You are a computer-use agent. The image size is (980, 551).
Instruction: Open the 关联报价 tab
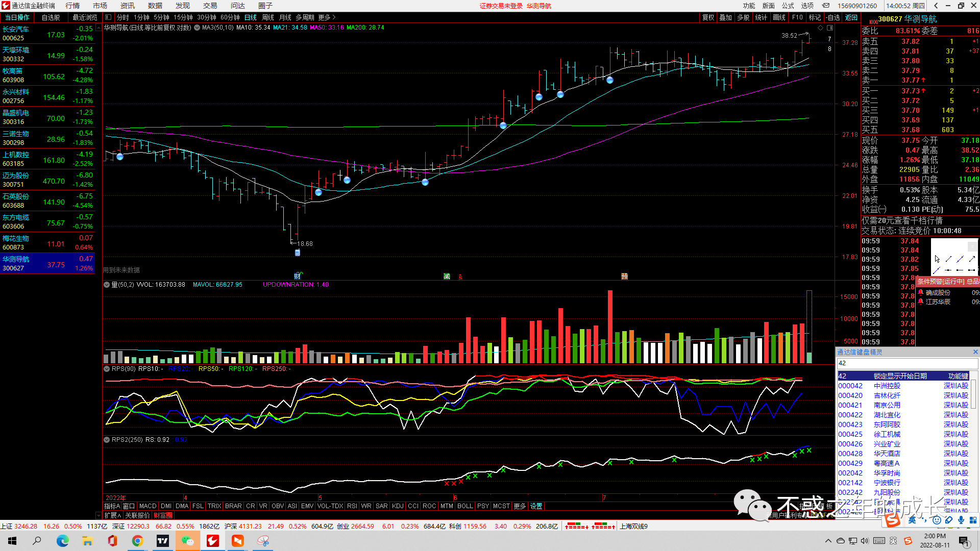click(x=137, y=515)
